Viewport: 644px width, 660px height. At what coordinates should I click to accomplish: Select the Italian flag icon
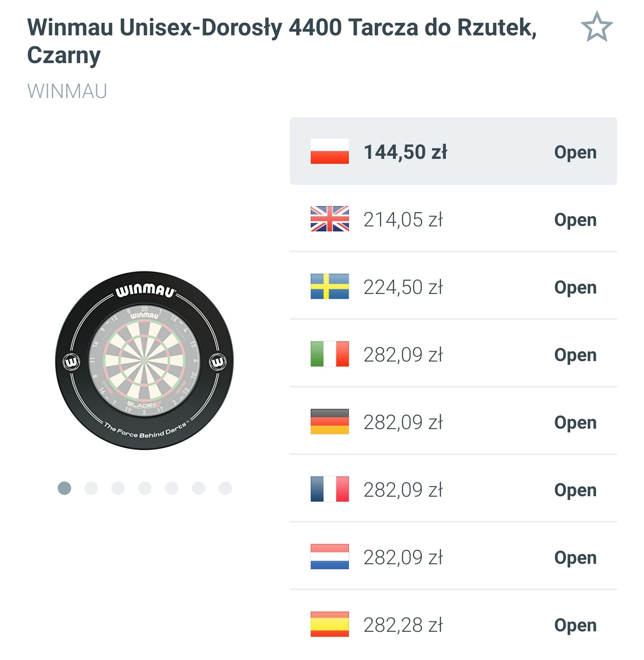(x=329, y=355)
